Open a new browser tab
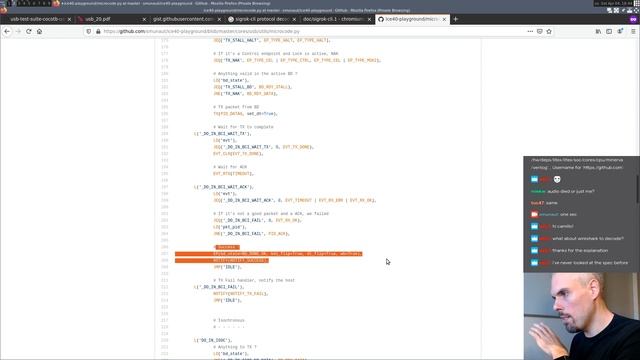640x360 pixels. (456, 19)
